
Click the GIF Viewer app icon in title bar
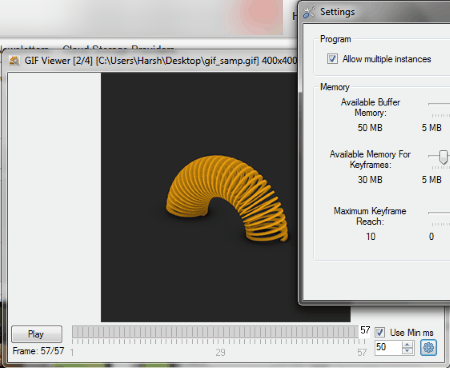(14, 61)
